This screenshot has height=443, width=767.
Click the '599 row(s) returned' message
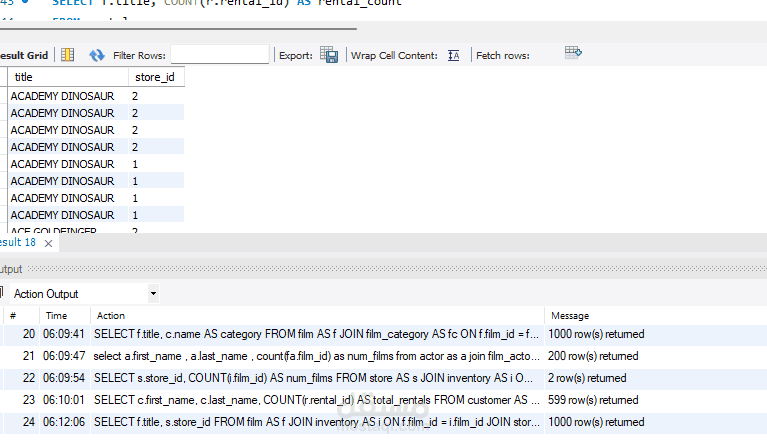(x=593, y=400)
